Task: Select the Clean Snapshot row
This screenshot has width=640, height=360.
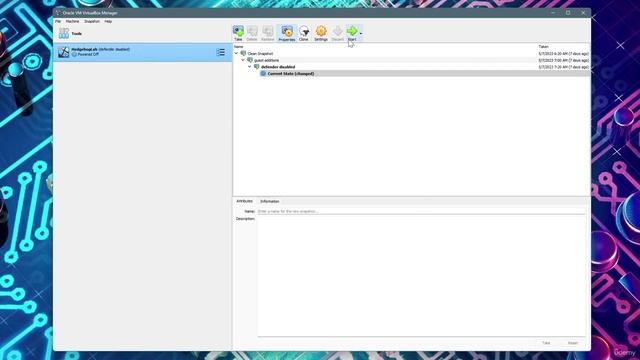Action: coord(411,53)
